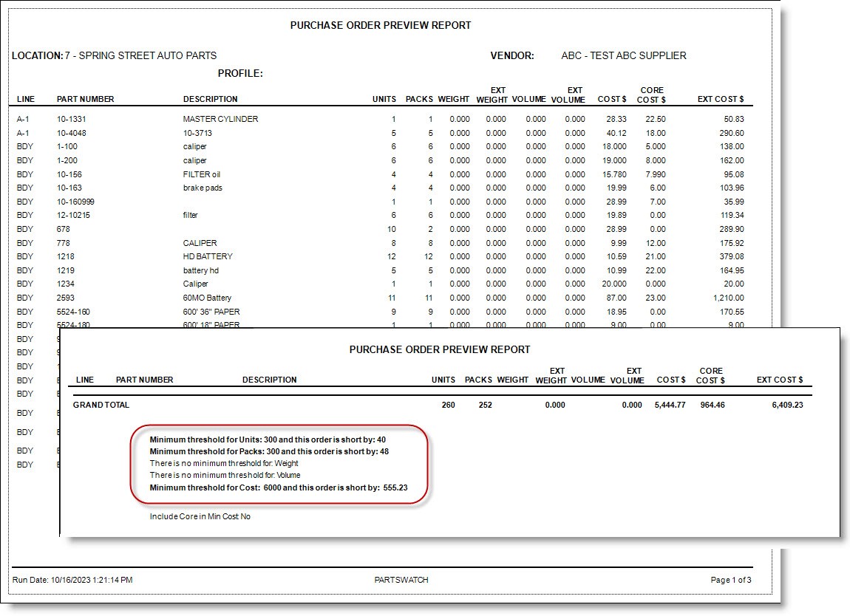Viewport: 850px width, 616px height.
Task: Click the Minimum threshold for Cost line
Action: [x=279, y=487]
